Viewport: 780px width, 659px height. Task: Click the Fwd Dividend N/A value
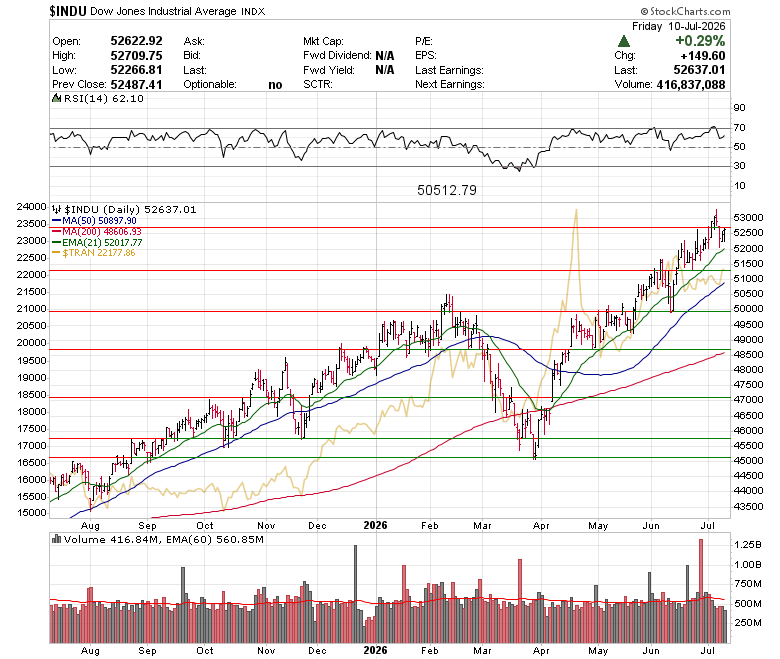pyautogui.click(x=385, y=55)
